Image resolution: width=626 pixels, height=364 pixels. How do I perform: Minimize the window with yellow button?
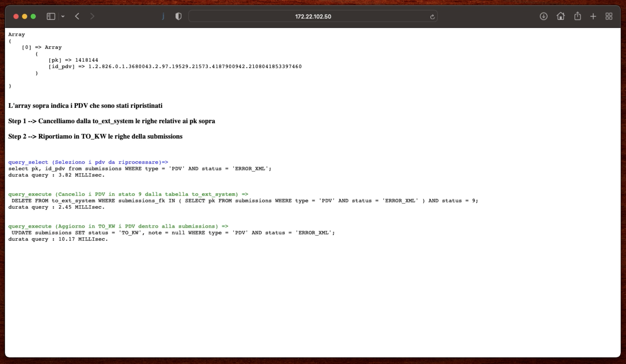[x=25, y=16]
